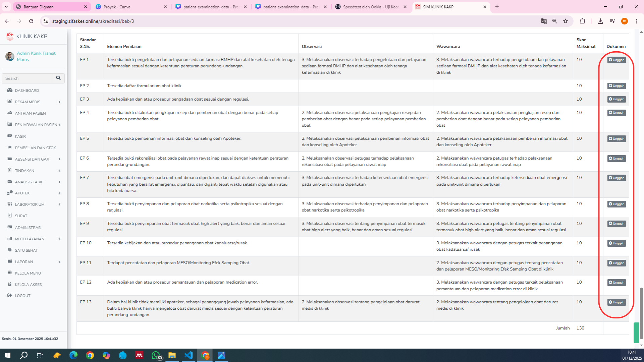Click Unggah button for EP 13
Image resolution: width=644 pixels, height=362 pixels.
click(616, 302)
